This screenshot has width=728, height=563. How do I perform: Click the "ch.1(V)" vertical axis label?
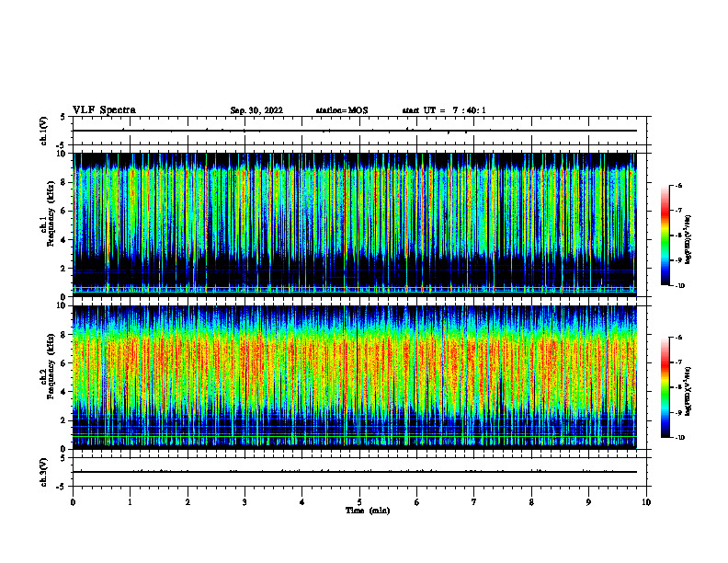click(x=43, y=131)
